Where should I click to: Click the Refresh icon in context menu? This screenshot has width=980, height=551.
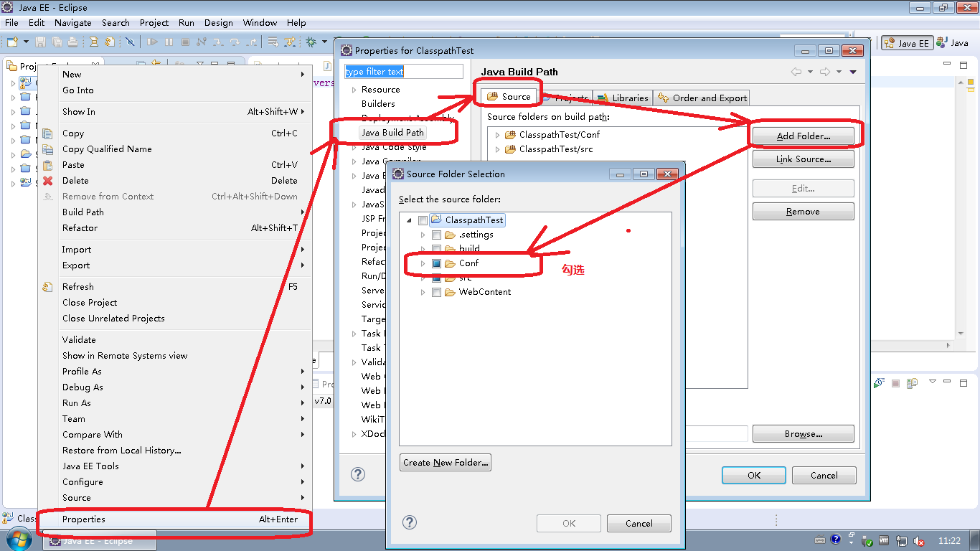click(47, 287)
